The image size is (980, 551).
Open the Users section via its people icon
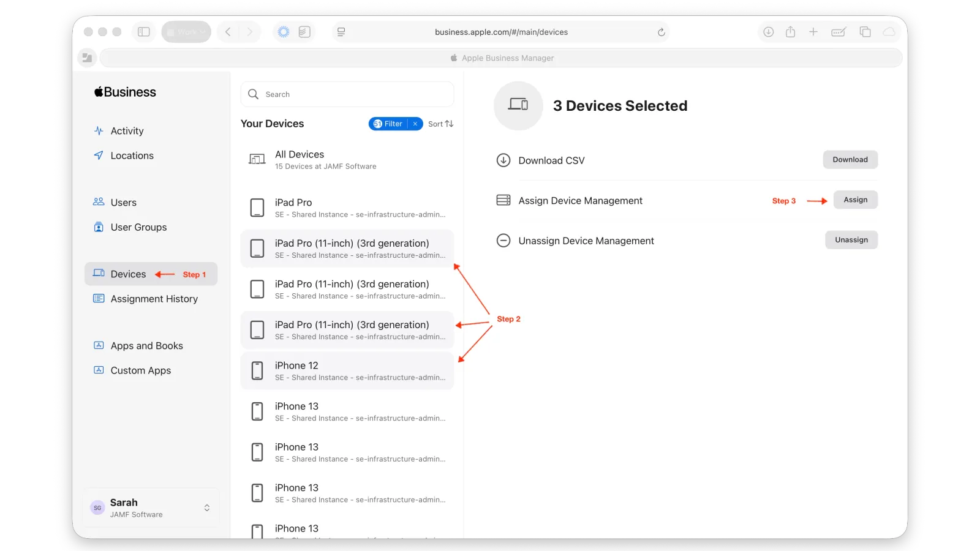(x=99, y=202)
